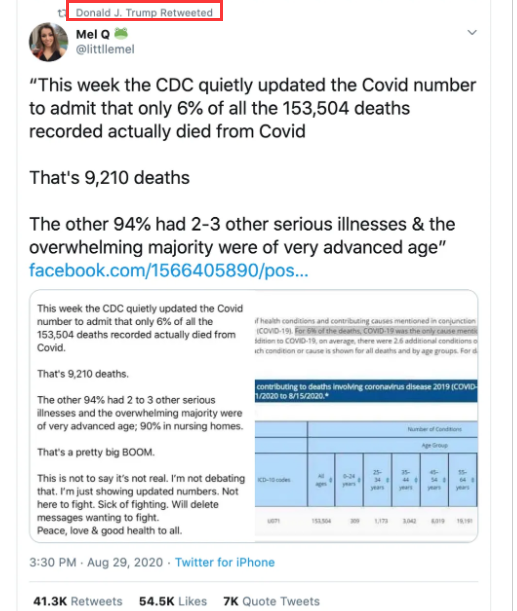This screenshot has width=517, height=611.
Task: Open Mel Q's profile picture
Action: pos(48,42)
